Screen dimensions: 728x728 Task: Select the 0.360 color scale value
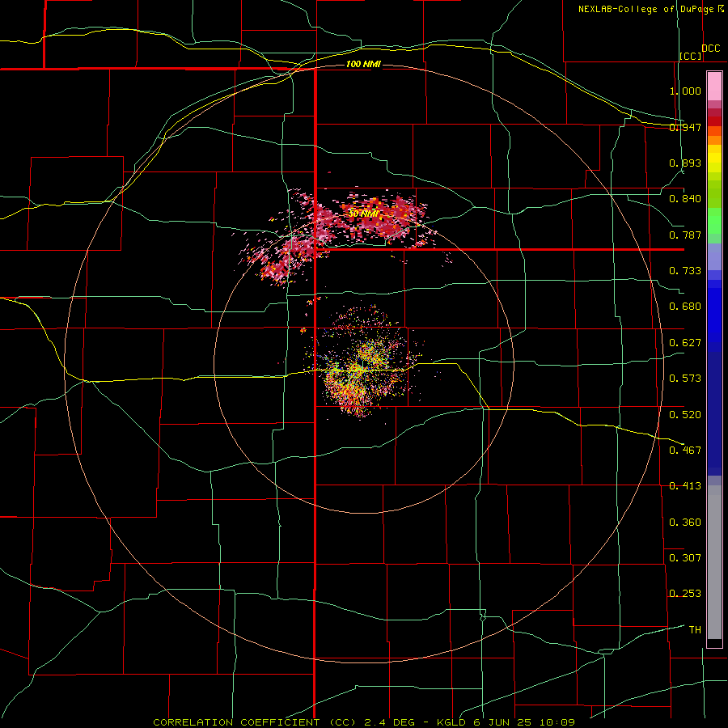click(685, 522)
